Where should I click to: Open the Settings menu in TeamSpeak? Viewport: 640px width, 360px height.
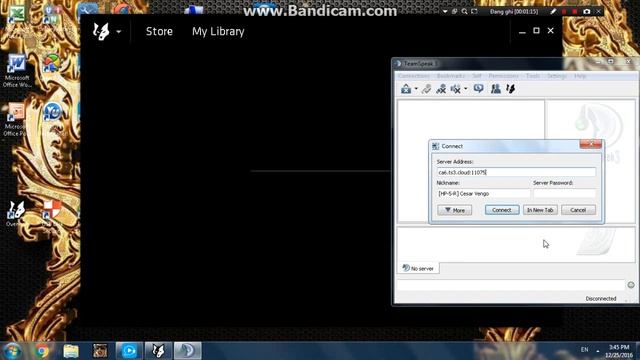point(557,76)
